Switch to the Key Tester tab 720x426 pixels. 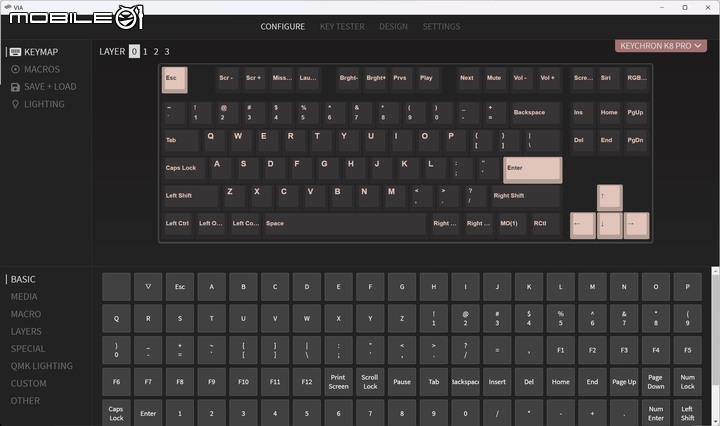(x=342, y=27)
